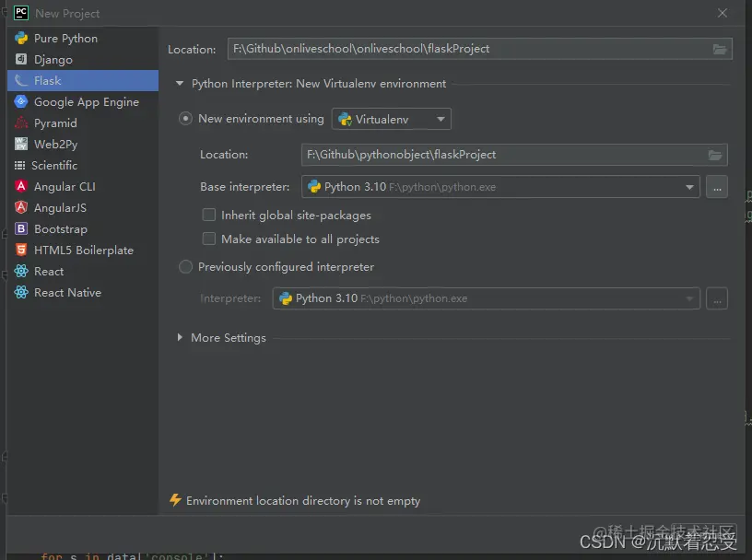The width and height of the screenshot is (752, 560).
Task: Click the Django project type icon
Action: [21, 59]
